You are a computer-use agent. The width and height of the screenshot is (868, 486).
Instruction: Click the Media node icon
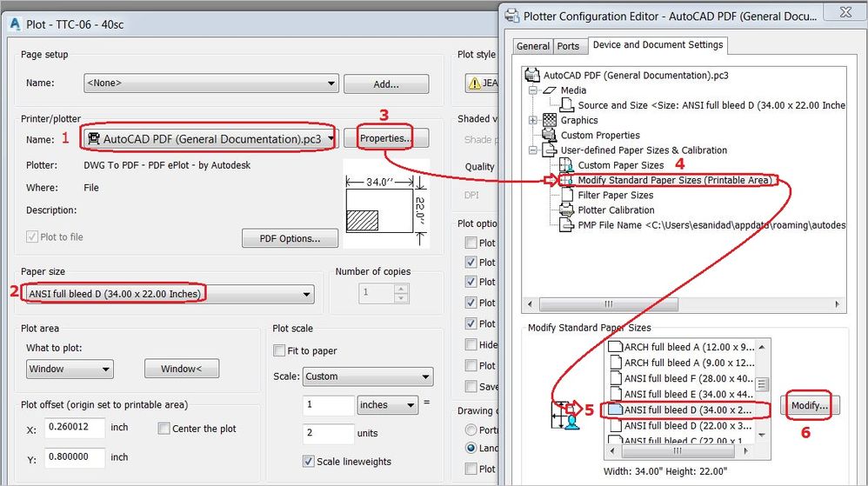coord(549,90)
